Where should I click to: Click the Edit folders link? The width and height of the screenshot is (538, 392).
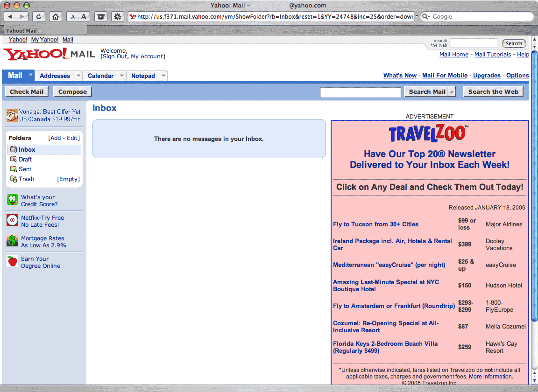(72, 138)
